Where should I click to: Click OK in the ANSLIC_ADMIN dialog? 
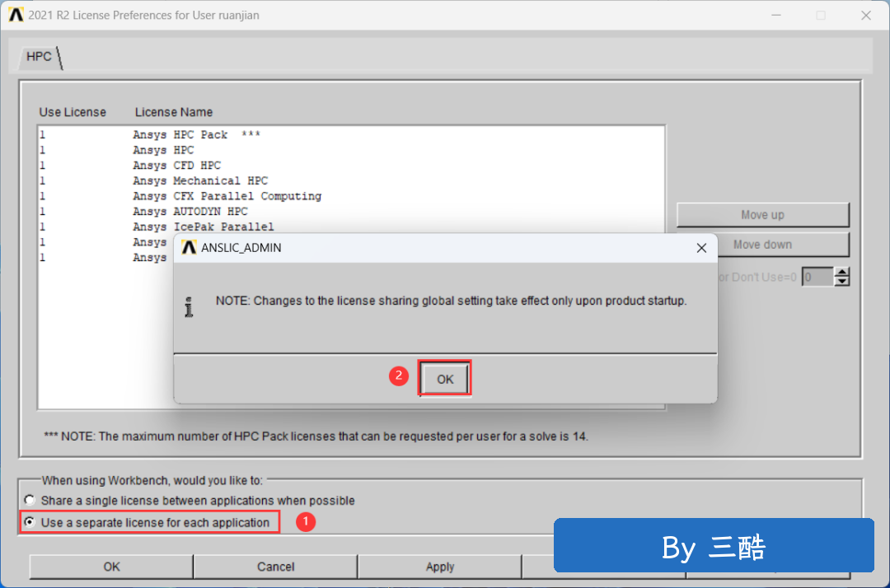[445, 379]
